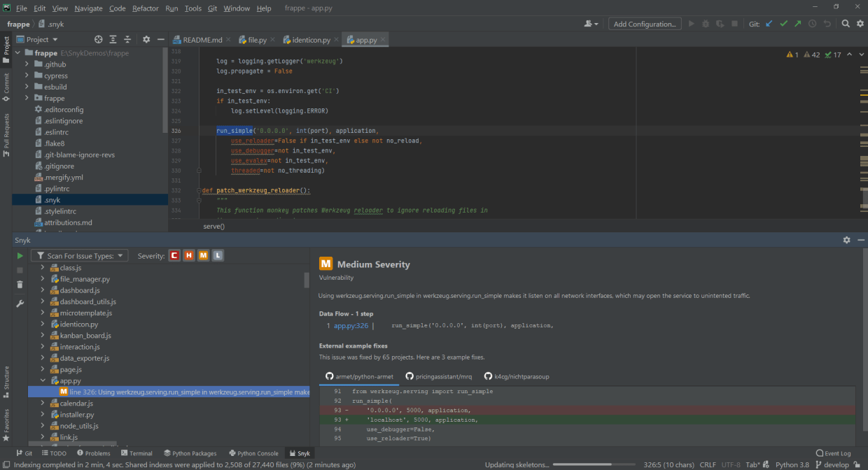Open the Tools menu
868x470 pixels.
click(x=193, y=8)
